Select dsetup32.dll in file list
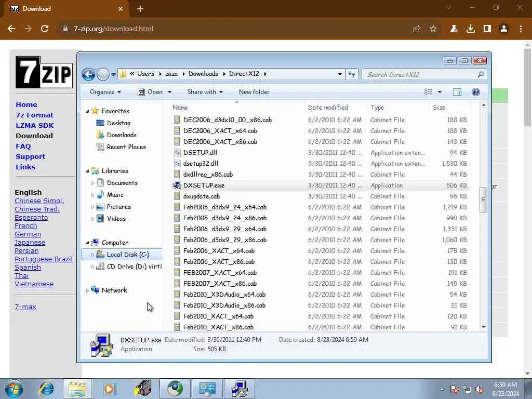This screenshot has height=399, width=532. coord(201,164)
